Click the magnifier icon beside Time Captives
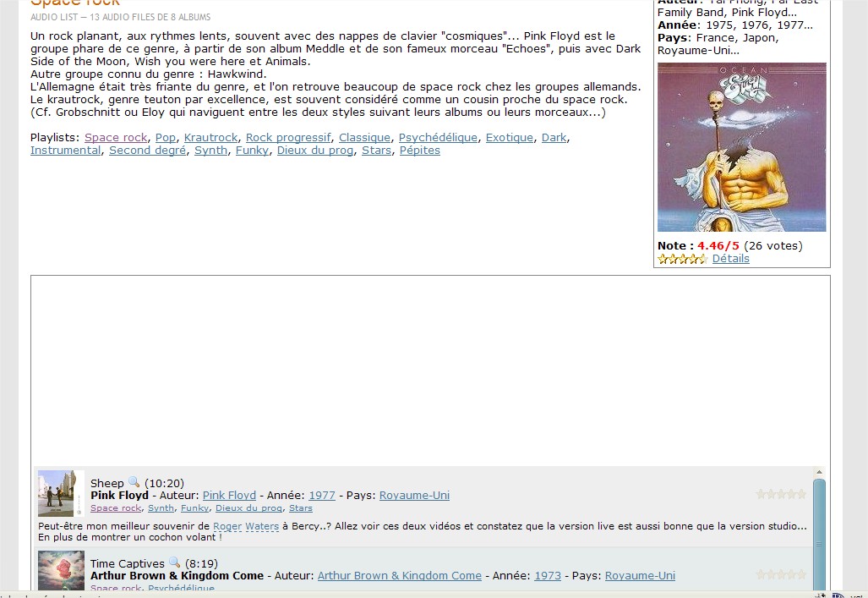Image resolution: width=868 pixels, height=598 pixels. pyautogui.click(x=174, y=562)
